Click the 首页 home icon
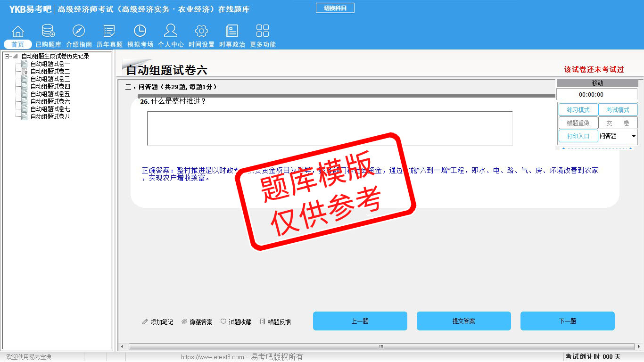 (x=18, y=32)
